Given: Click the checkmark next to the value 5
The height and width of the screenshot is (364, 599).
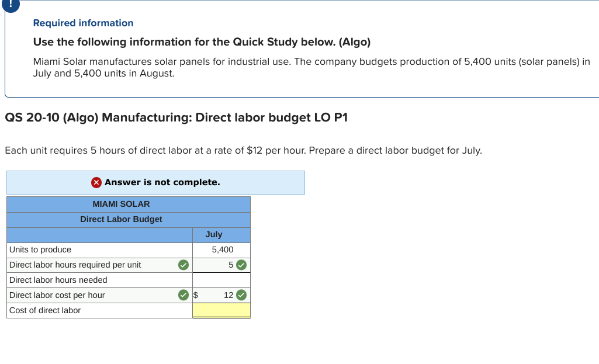Looking at the screenshot, I should click(x=241, y=265).
